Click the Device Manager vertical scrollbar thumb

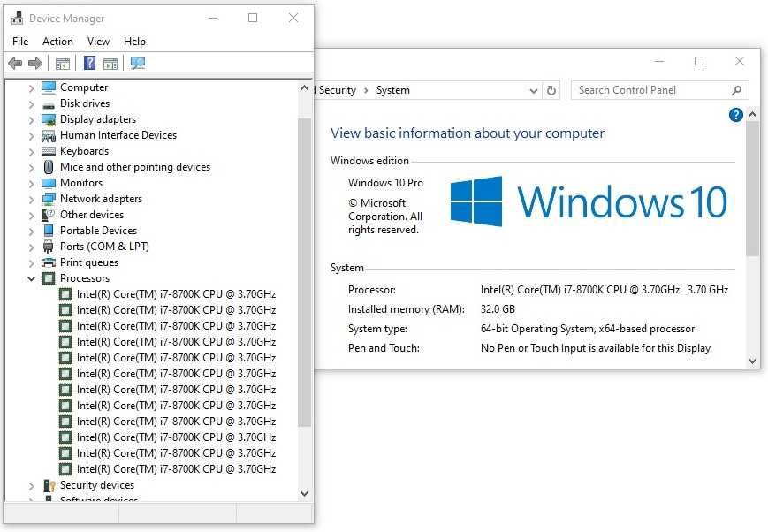[x=304, y=272]
